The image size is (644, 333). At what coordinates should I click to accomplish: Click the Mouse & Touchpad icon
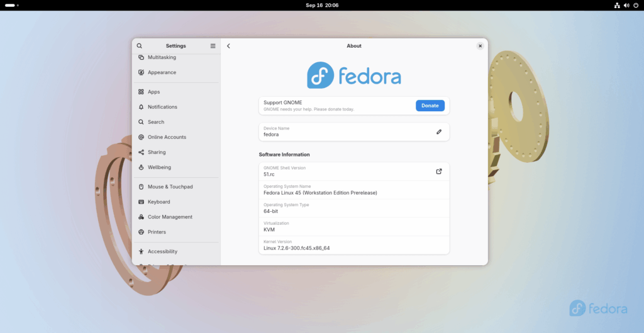(x=142, y=187)
